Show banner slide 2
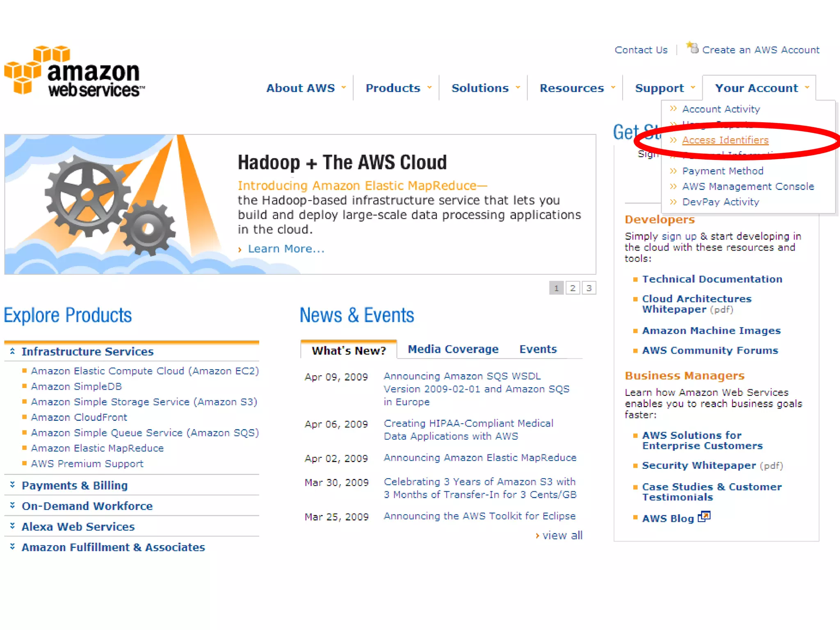 click(x=573, y=288)
